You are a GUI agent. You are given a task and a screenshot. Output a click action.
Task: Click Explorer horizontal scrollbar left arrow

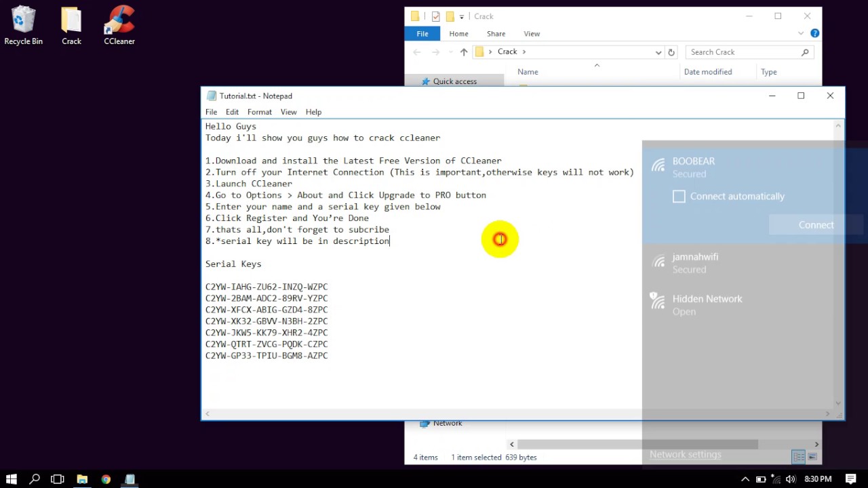512,445
